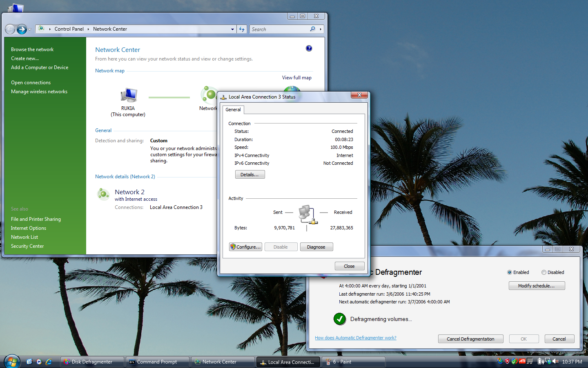Select the General tab in status dialog
This screenshot has height=368, width=588.
tap(233, 110)
